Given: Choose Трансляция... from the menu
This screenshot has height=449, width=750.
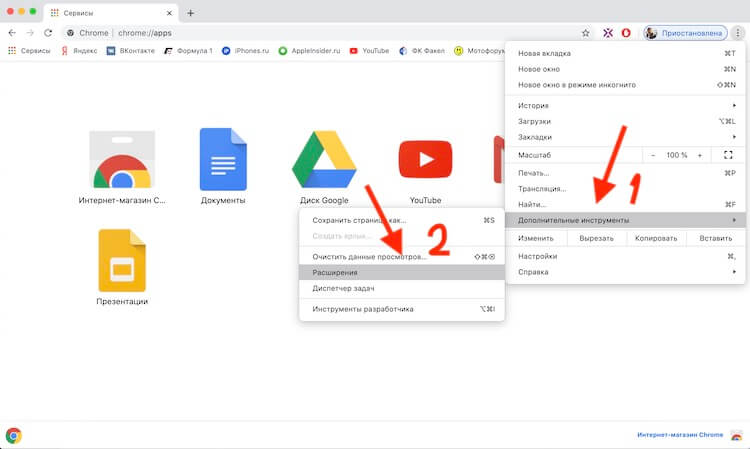Looking at the screenshot, I should (x=625, y=188).
